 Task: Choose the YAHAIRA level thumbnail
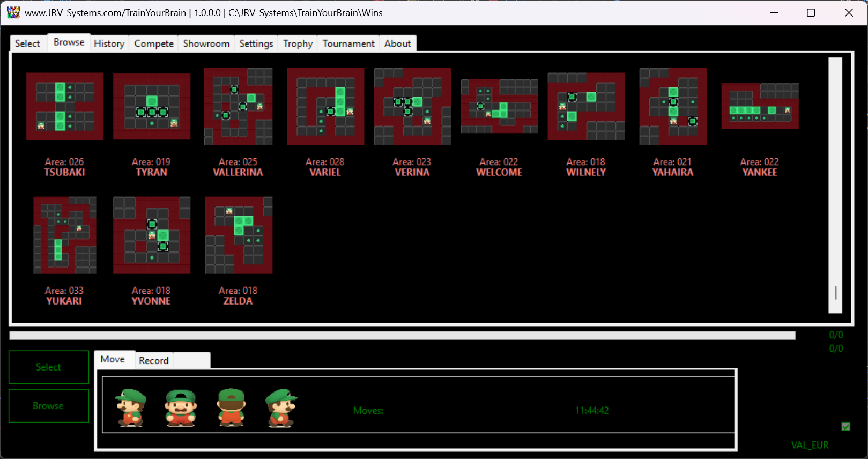[x=673, y=106]
